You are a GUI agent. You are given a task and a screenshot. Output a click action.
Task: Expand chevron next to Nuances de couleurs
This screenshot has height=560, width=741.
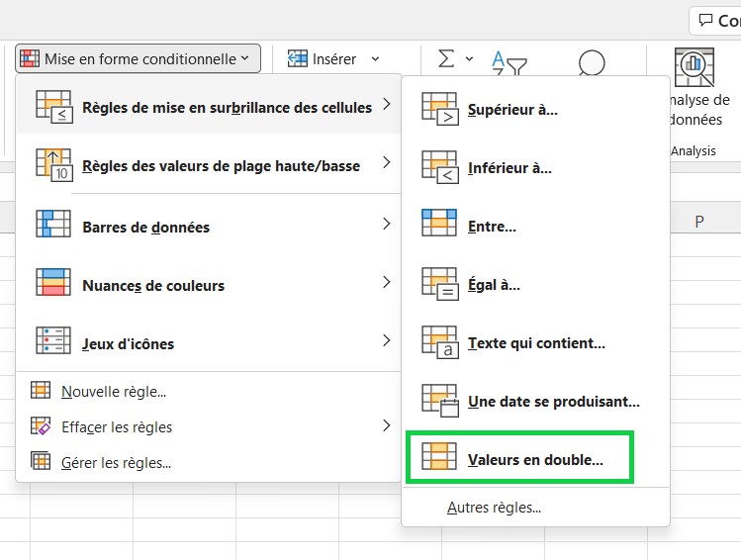387,282
